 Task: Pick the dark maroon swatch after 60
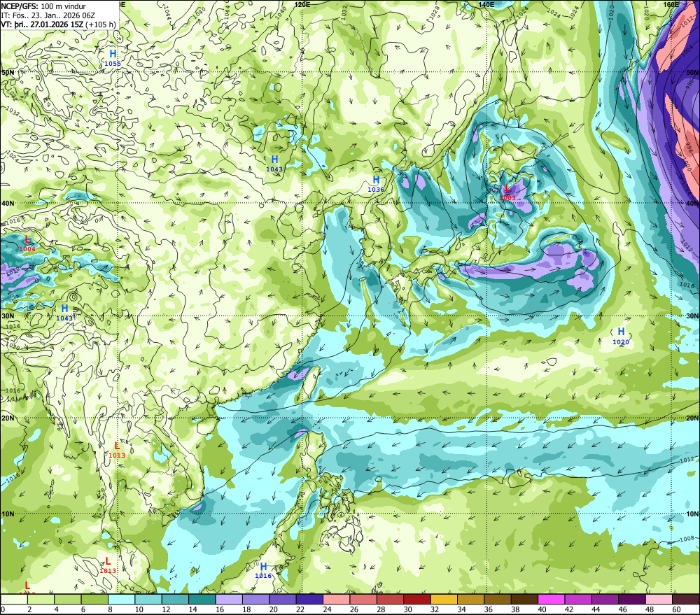686,599
